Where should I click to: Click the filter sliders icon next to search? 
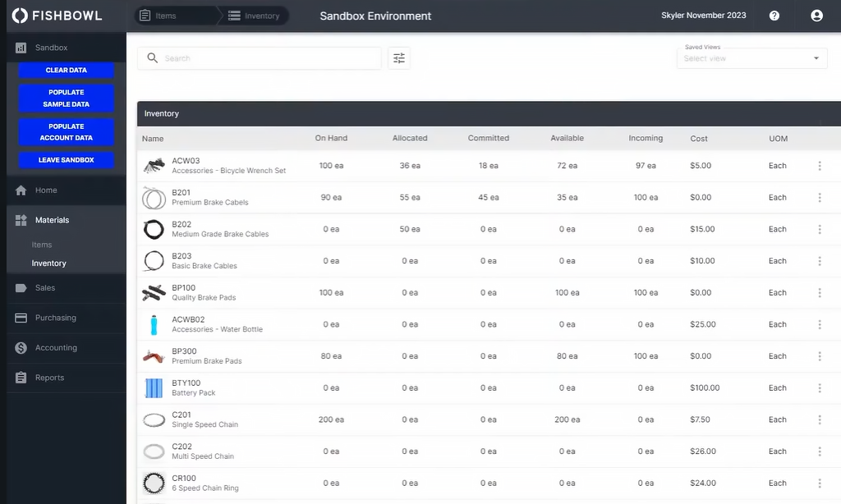[399, 58]
